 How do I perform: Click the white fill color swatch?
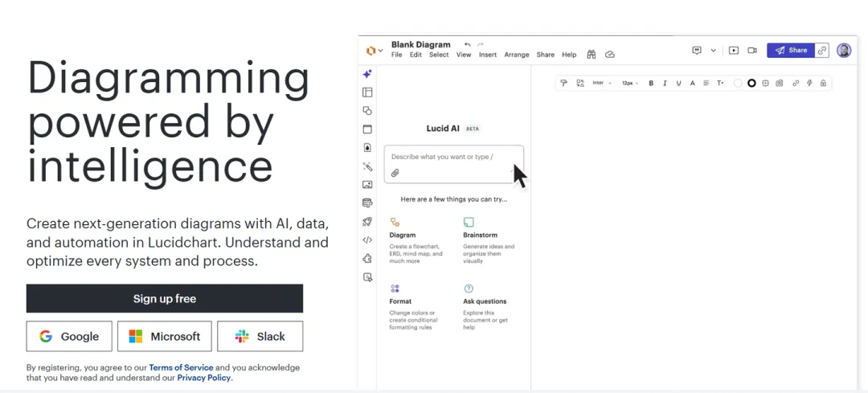[738, 83]
